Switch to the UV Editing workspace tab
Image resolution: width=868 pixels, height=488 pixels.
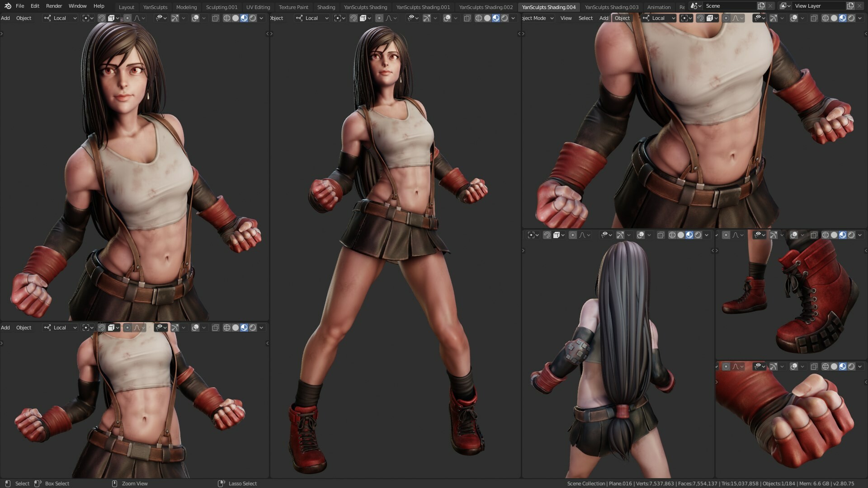click(x=258, y=7)
